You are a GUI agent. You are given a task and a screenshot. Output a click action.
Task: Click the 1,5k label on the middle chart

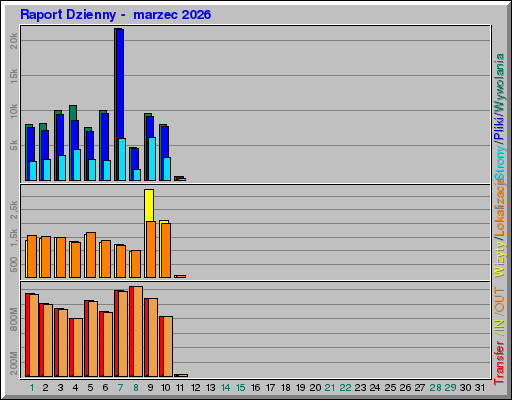13,238
